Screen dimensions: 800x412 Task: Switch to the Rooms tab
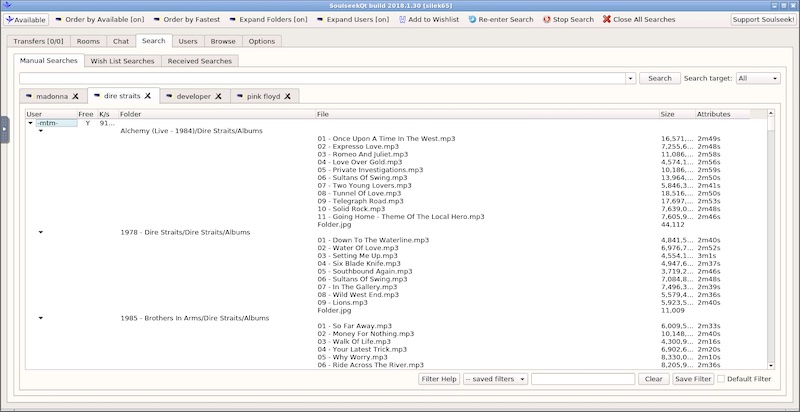click(x=88, y=41)
